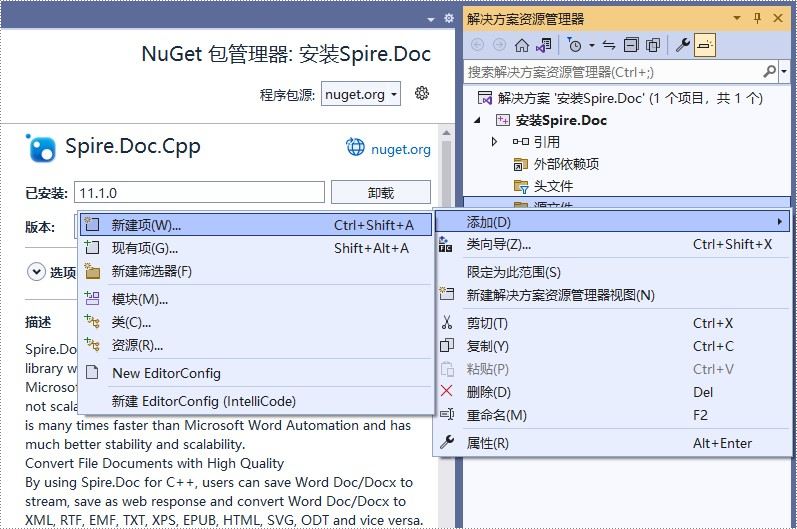Image resolution: width=797 pixels, height=529 pixels.
Task: Choose 资源(R)... menu entry
Action: pyautogui.click(x=256, y=346)
